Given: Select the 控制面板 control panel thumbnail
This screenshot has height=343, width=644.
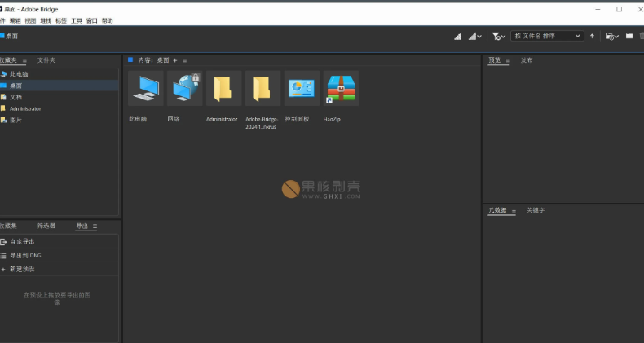Looking at the screenshot, I should 302,88.
